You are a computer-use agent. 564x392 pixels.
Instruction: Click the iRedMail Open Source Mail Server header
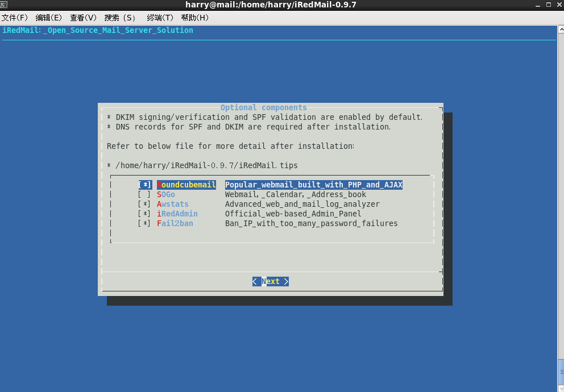point(98,30)
